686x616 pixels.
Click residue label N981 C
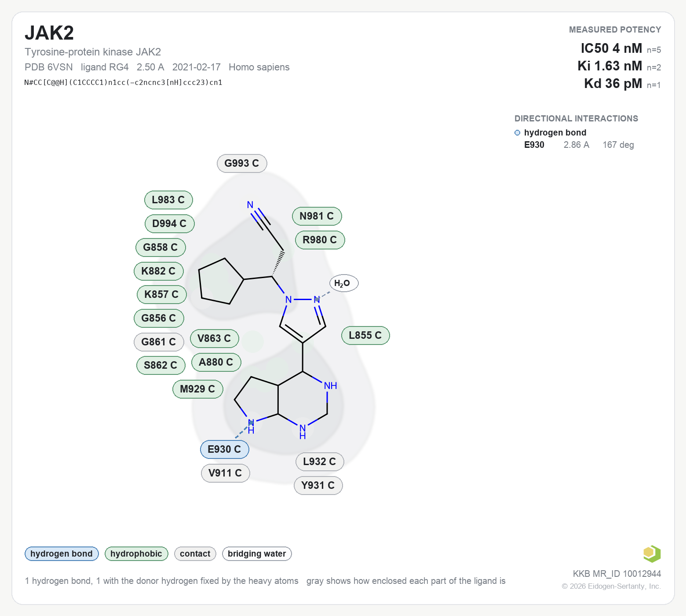(317, 216)
